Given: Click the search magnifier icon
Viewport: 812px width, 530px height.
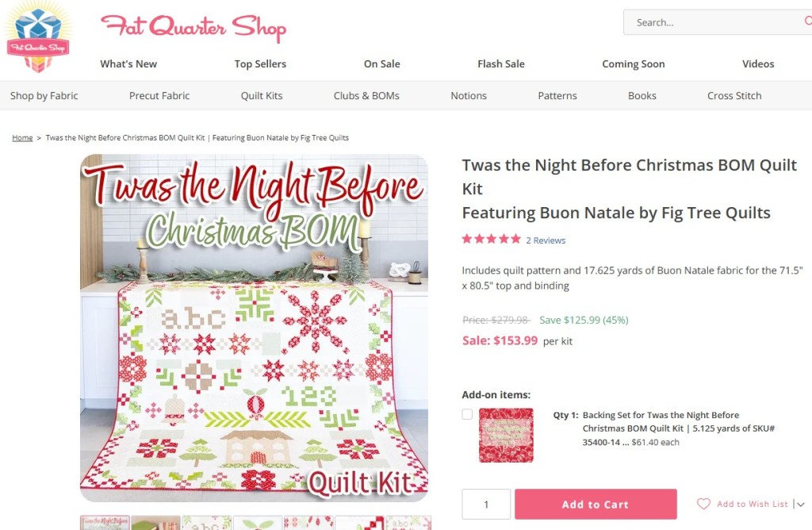Looking at the screenshot, I should [808, 21].
